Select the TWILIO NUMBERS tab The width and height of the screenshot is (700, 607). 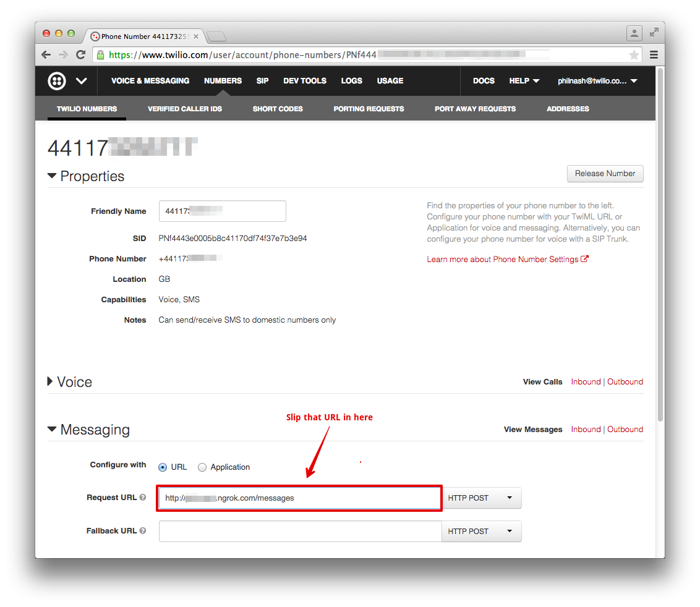click(87, 109)
